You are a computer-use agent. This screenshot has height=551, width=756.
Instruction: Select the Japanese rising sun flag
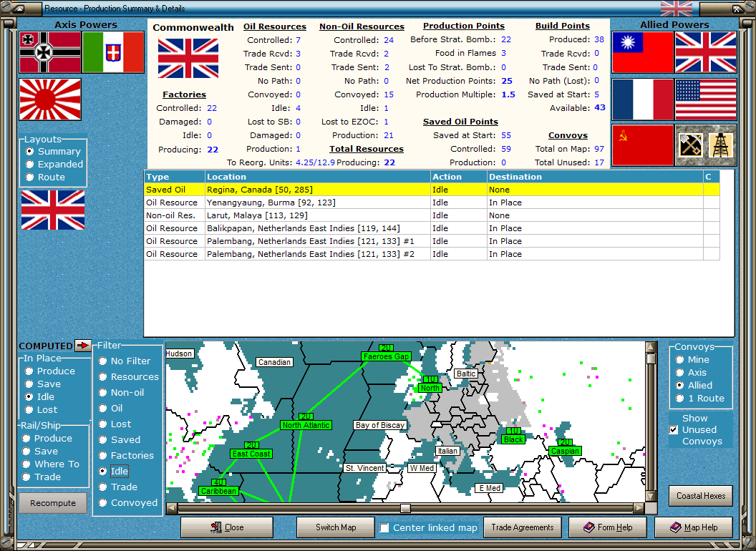point(50,99)
